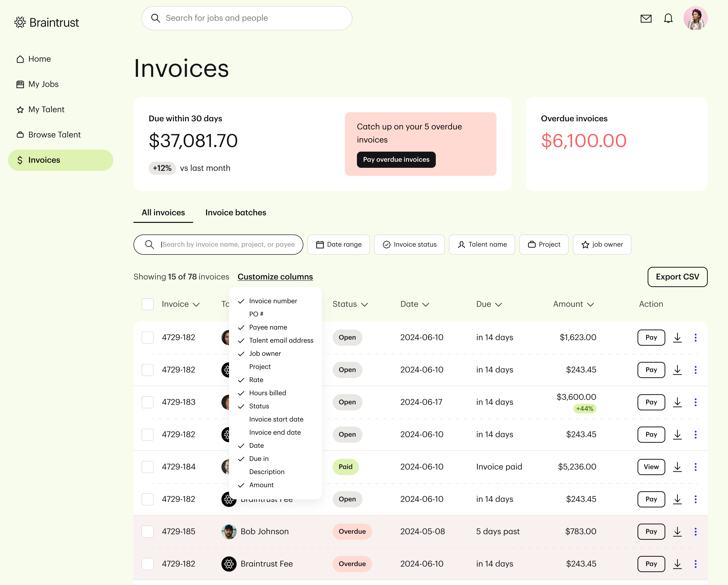Select the checkbox for invoice 4729-185
The height and width of the screenshot is (585, 728).
tap(148, 531)
